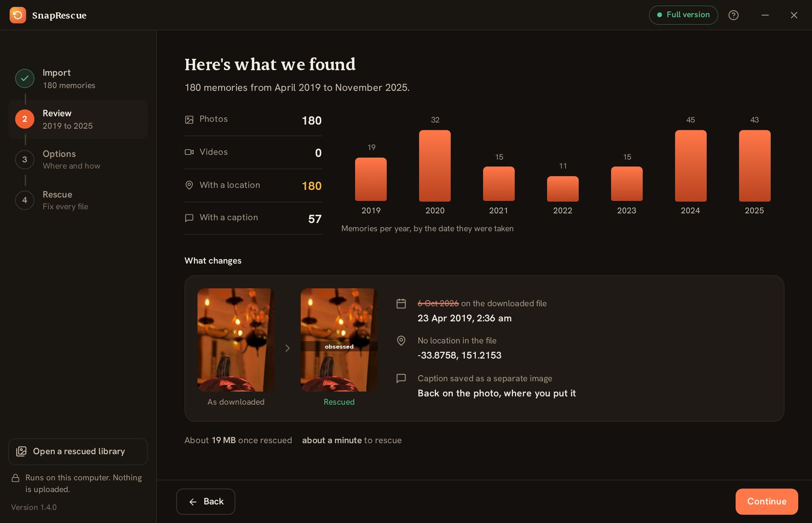Open the Rescued photo thumbnail

pyautogui.click(x=339, y=340)
